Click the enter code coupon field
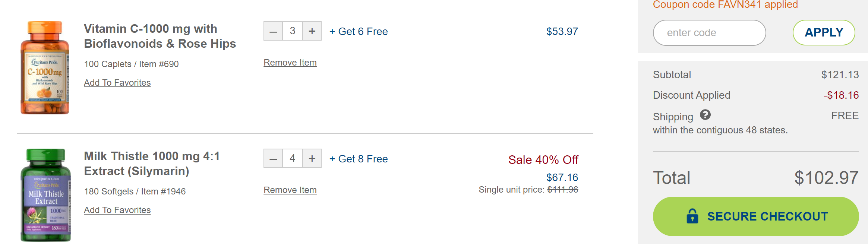 (x=709, y=33)
